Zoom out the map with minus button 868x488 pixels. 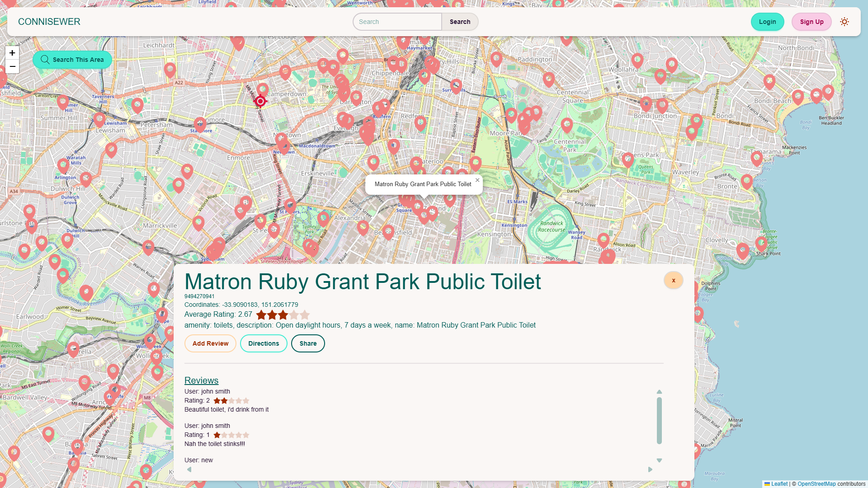[x=12, y=66]
